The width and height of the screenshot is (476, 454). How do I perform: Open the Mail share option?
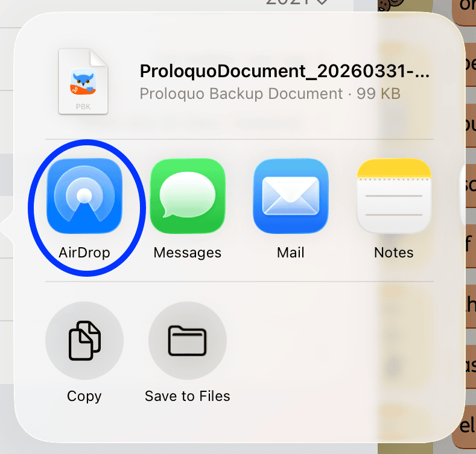pos(291,196)
